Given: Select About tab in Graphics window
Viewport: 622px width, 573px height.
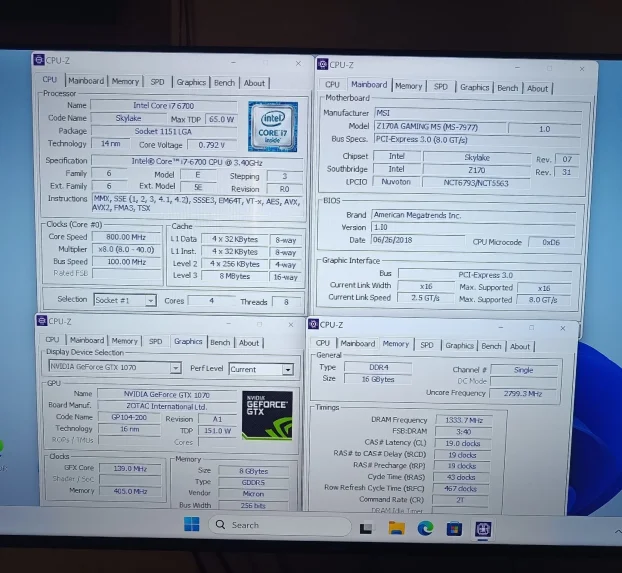Looking at the screenshot, I should [x=249, y=343].
